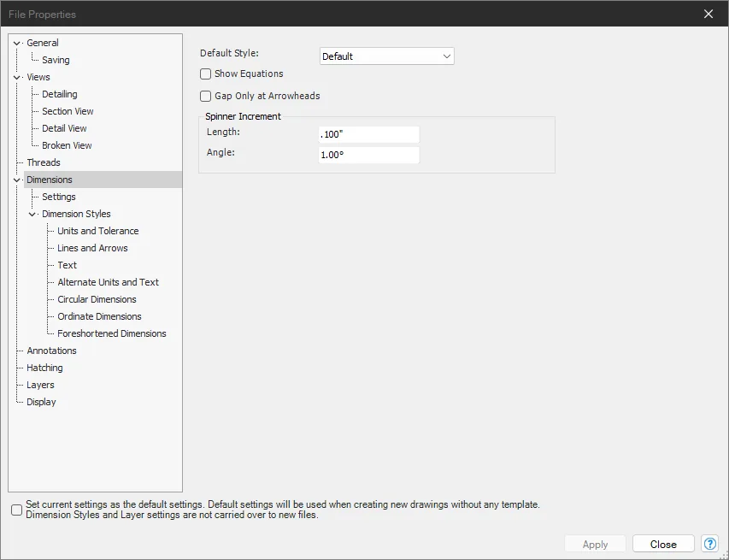
Task: Open Alternate Units and Text
Action: (109, 282)
